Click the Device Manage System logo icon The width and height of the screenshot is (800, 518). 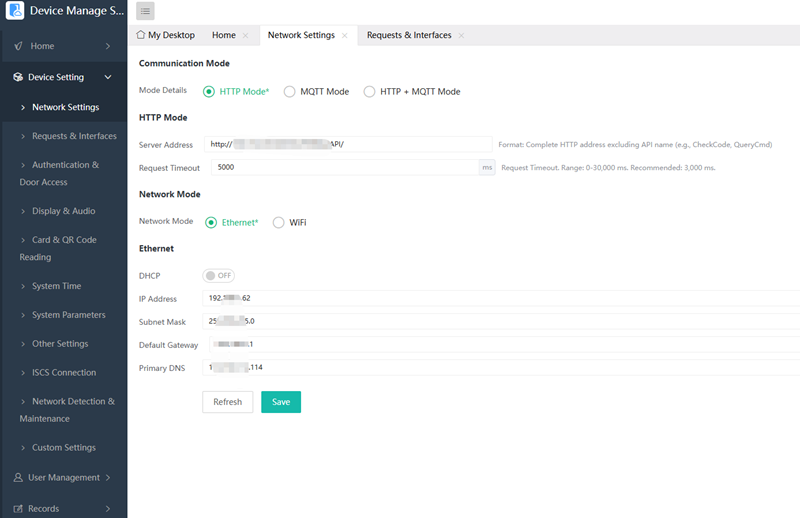[x=15, y=11]
